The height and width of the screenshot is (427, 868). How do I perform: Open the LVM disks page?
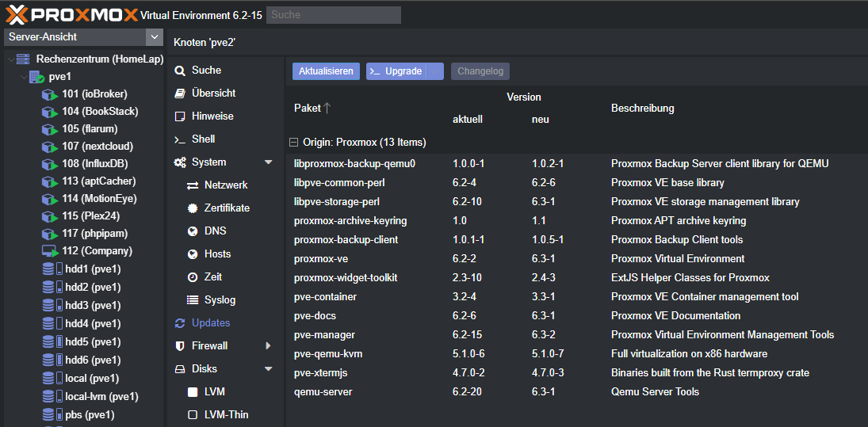214,392
